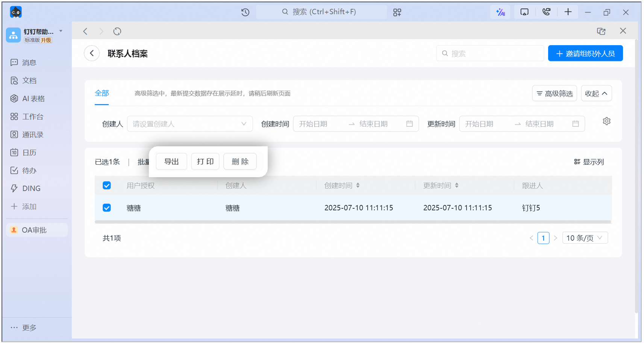Toggle the select-all header checkbox
The width and height of the screenshot is (644, 343).
107,185
